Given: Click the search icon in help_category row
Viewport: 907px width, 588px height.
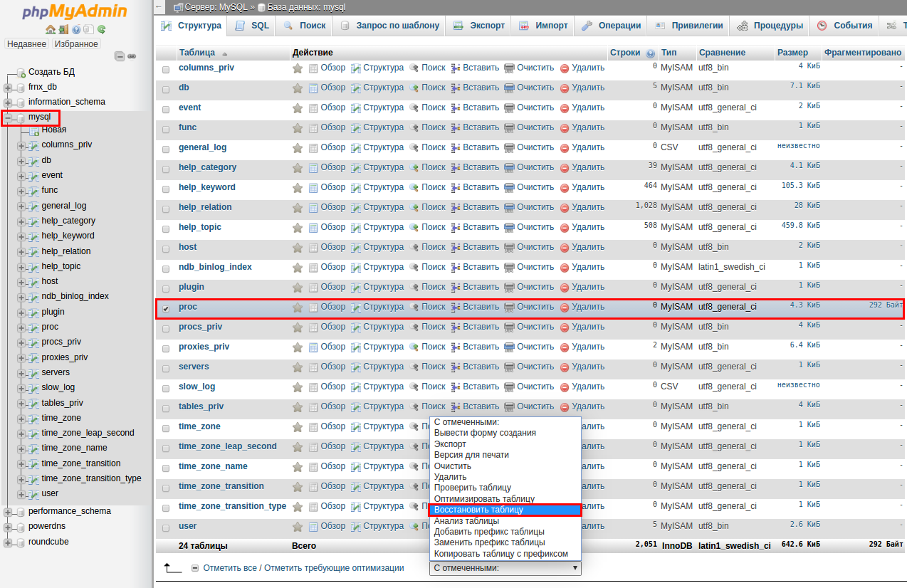Looking at the screenshot, I should coord(414,168).
